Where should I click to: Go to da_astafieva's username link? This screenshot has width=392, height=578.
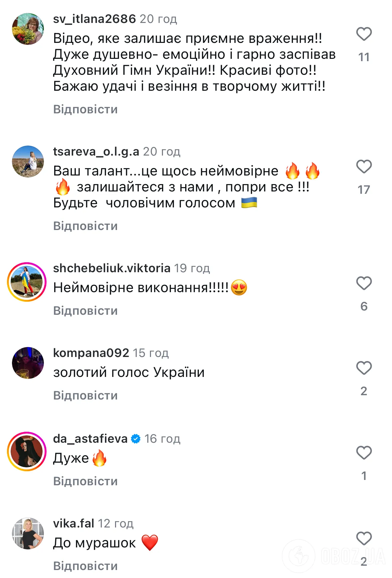(90, 439)
